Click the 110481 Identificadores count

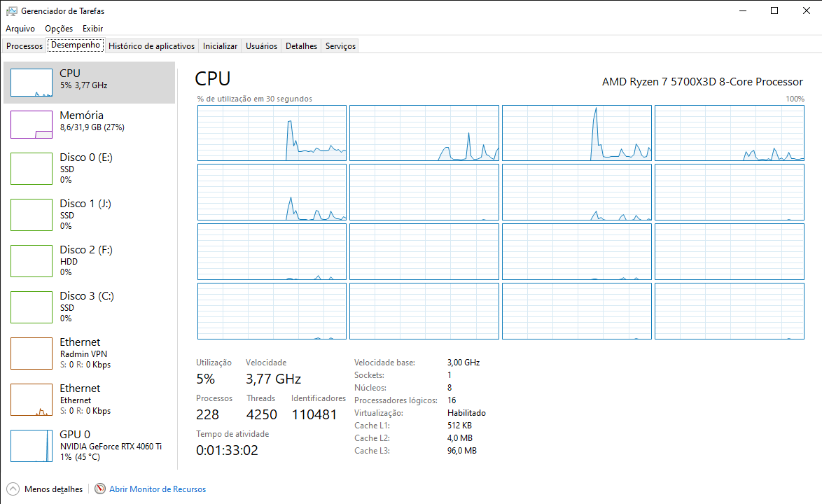click(314, 414)
